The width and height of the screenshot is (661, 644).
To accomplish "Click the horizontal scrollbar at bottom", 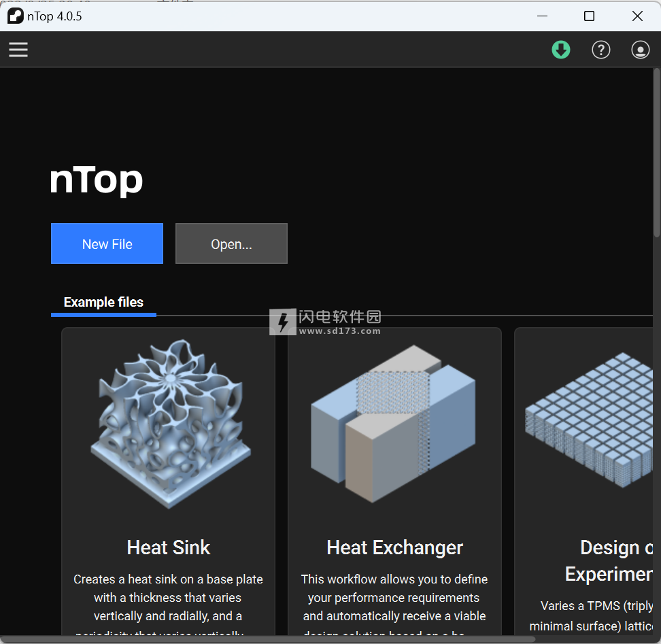I will click(268, 639).
